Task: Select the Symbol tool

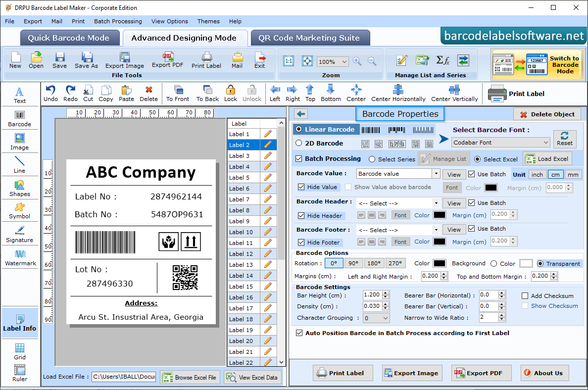Action: click(19, 211)
